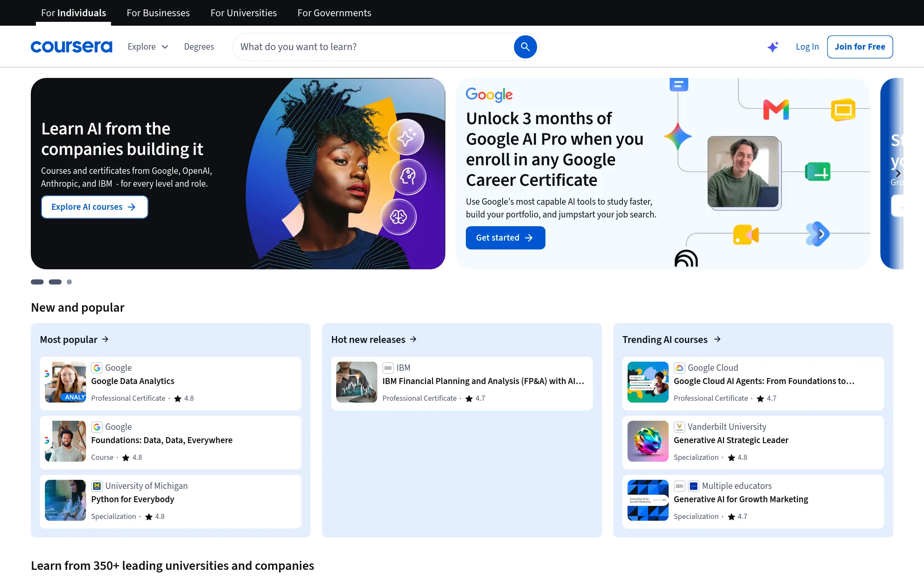Image resolution: width=924 pixels, height=578 pixels.
Task: Click the IBM logo in Hot new releases
Action: click(x=388, y=368)
